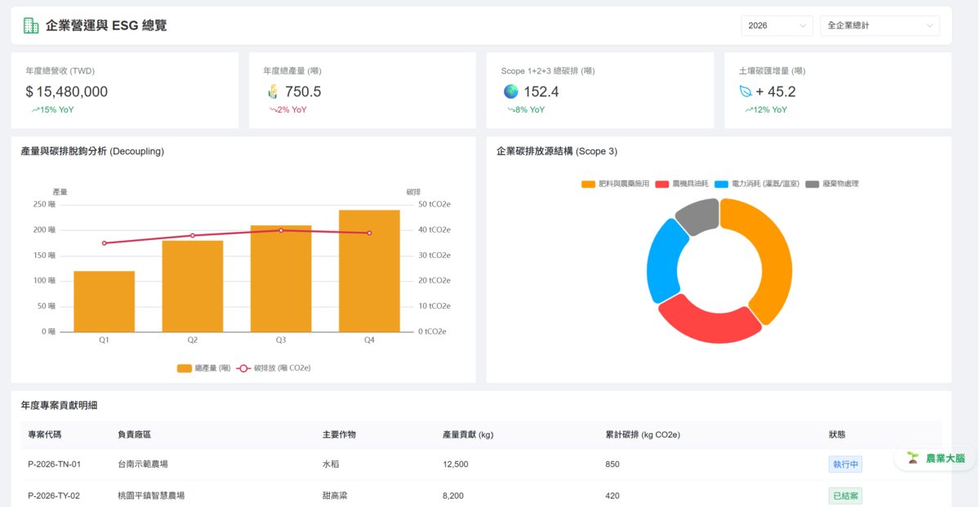This screenshot has width=980, height=507.
Task: Toggle the 碳排放 (噸 CO2e) legend item
Action: click(274, 368)
